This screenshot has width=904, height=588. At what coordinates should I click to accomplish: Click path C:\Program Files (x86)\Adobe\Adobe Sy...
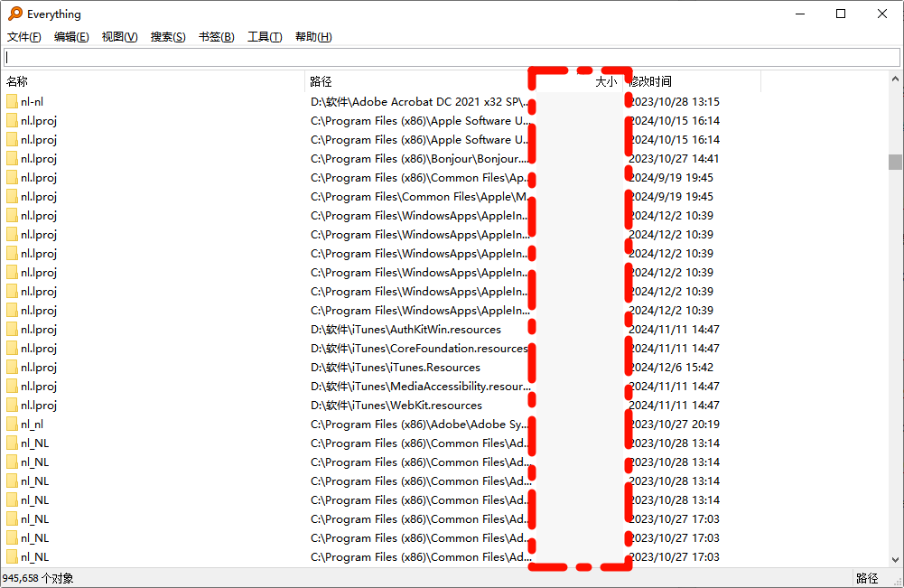click(419, 425)
